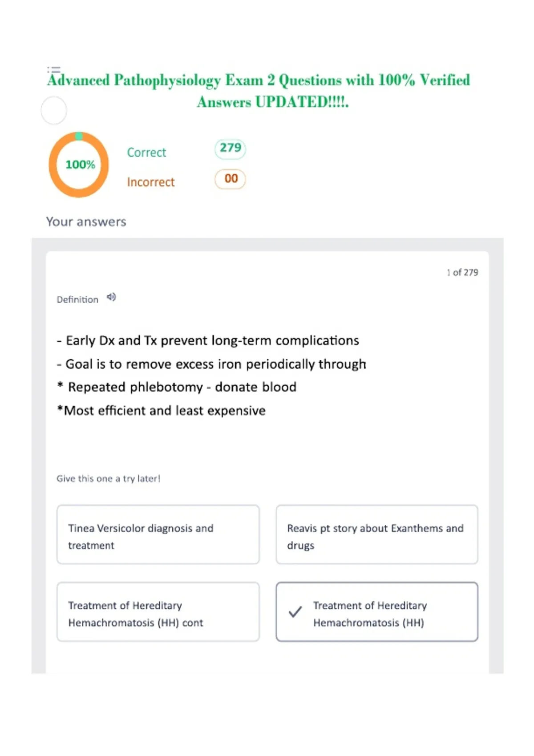Click the 'Your answers' section heading
The image size is (534, 756).
pyautogui.click(x=86, y=221)
